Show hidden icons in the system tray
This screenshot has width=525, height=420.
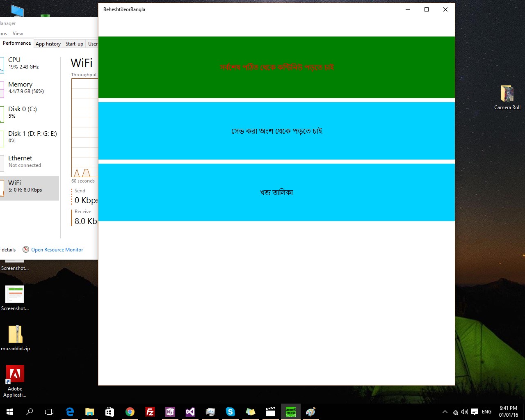tap(445, 412)
